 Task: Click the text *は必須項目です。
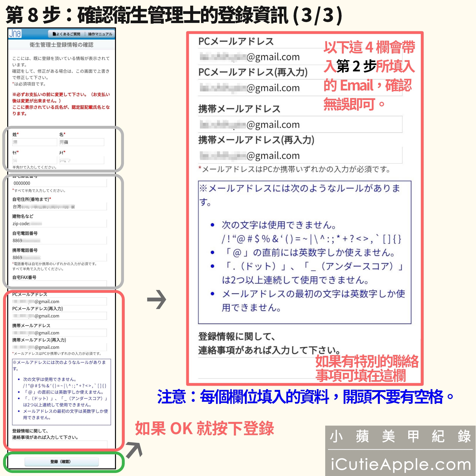[29, 84]
